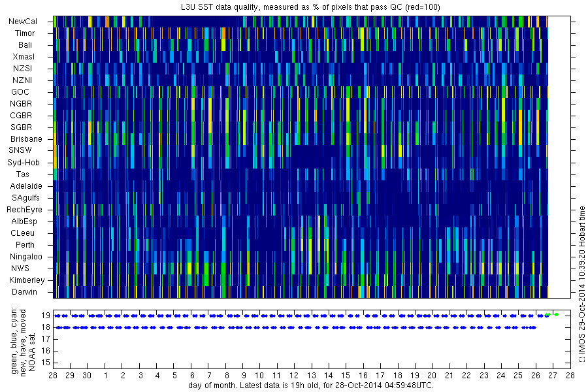Click the satellite 16 axis label
Screen dimensions: 588x392
pyautogui.click(x=46, y=351)
